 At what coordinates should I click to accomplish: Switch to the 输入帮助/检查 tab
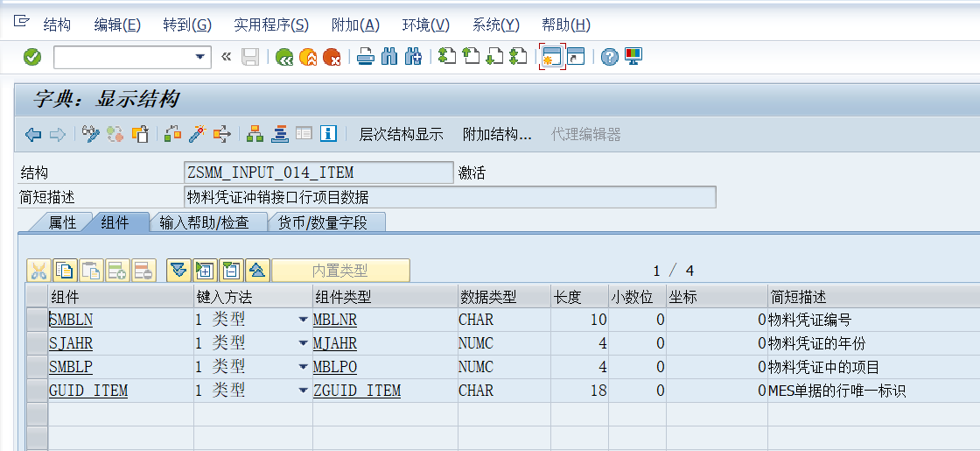(x=205, y=222)
